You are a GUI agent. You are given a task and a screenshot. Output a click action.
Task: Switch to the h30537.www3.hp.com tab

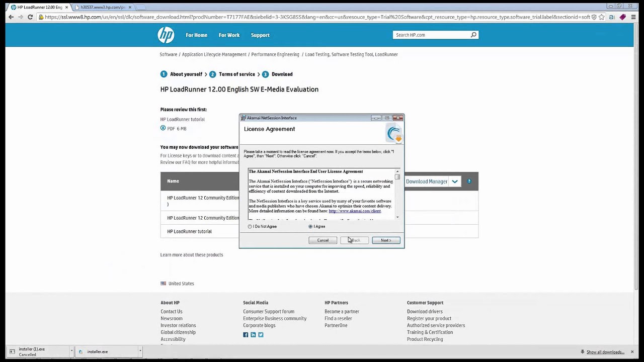pos(102,7)
